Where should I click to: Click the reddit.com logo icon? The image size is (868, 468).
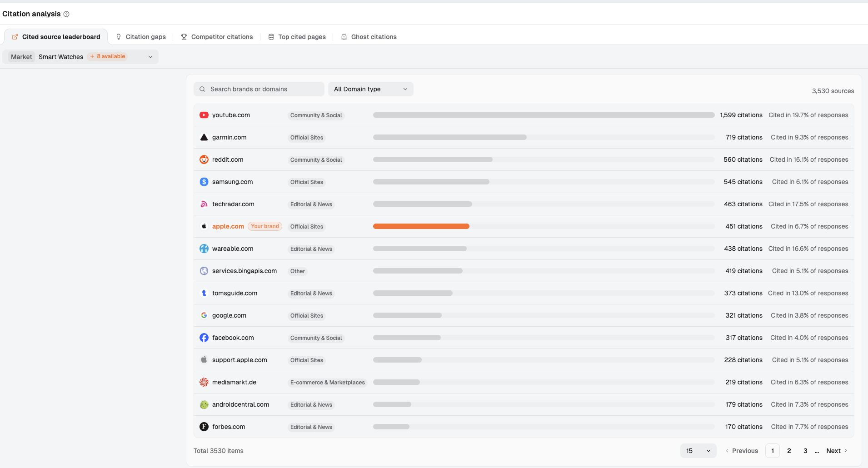click(x=204, y=160)
